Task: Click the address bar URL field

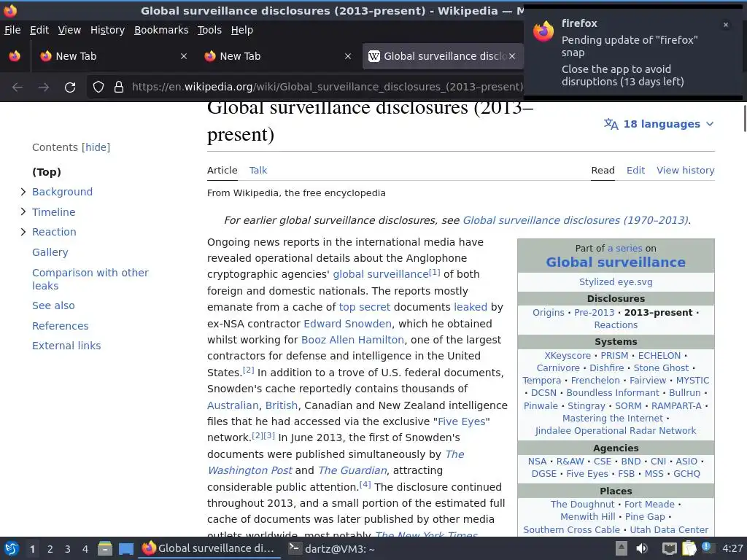Action: point(327,87)
